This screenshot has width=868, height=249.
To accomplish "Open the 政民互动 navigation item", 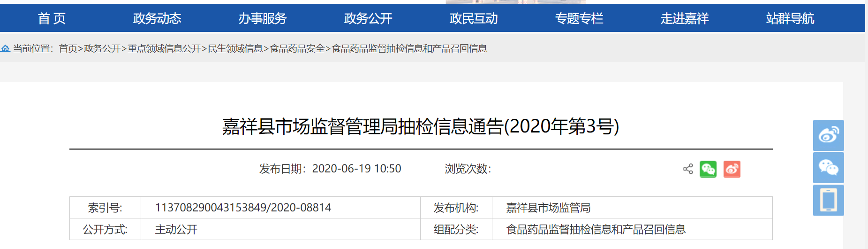I will (474, 18).
